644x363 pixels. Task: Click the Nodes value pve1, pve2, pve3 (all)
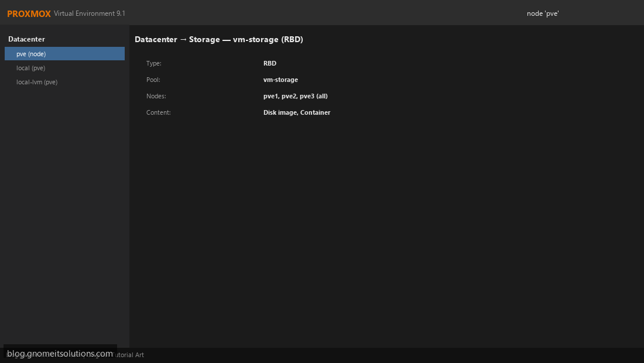pyautogui.click(x=295, y=96)
